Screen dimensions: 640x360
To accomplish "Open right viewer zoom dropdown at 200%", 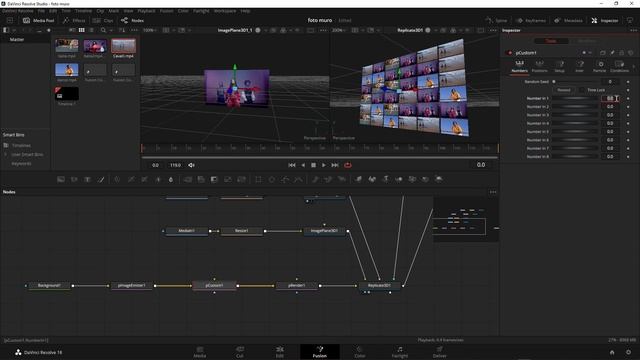I will click(x=338, y=30).
